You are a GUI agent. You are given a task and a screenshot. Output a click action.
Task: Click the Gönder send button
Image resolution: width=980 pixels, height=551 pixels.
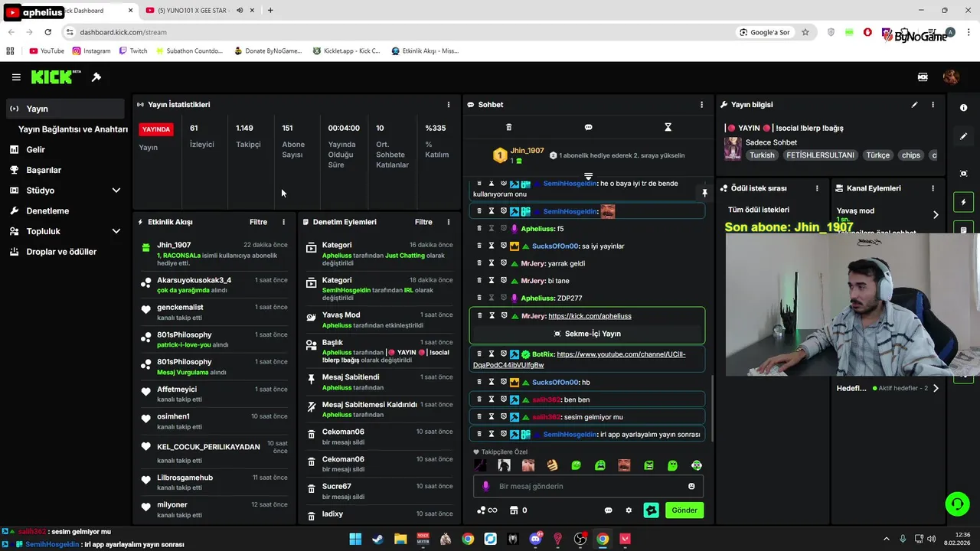[x=684, y=510]
